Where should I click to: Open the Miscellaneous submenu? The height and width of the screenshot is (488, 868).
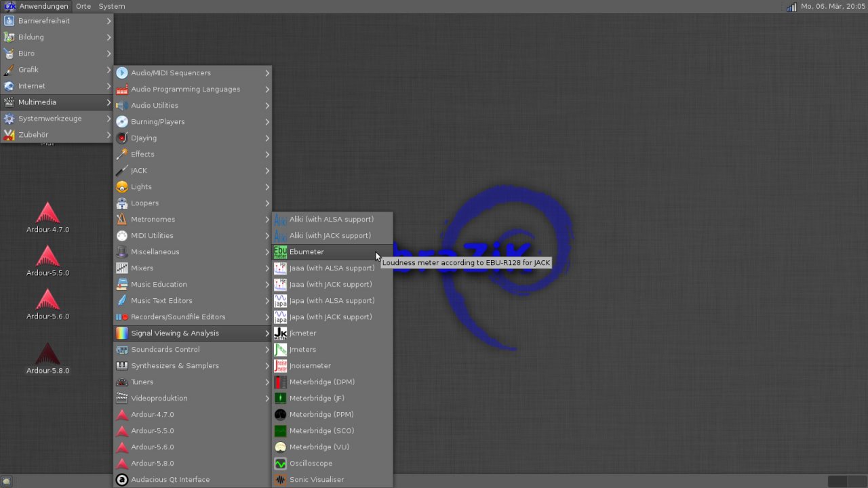click(193, 252)
